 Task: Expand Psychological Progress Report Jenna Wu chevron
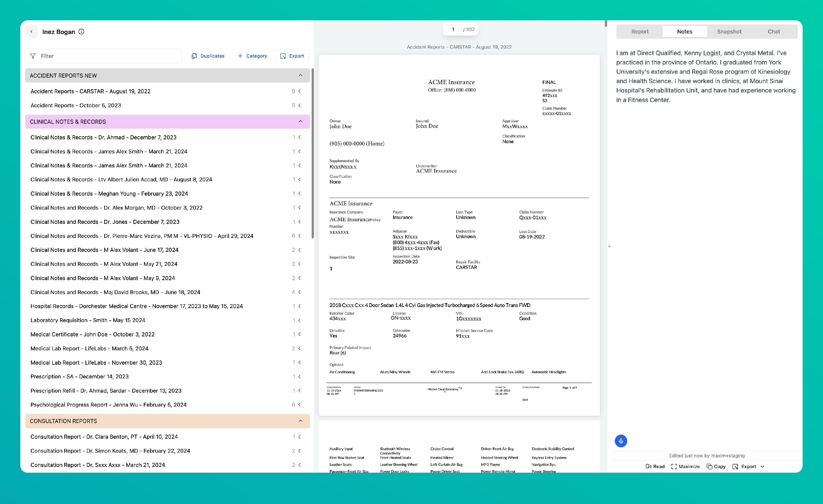(x=300, y=404)
